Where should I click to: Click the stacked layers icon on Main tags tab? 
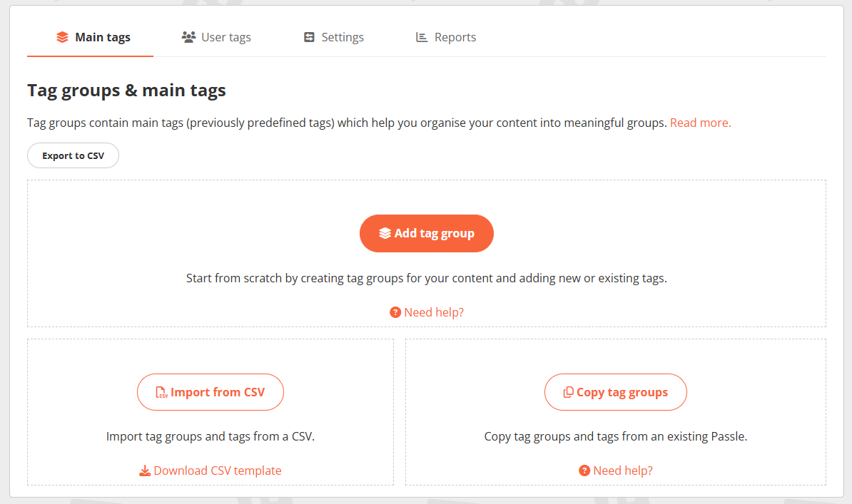62,37
